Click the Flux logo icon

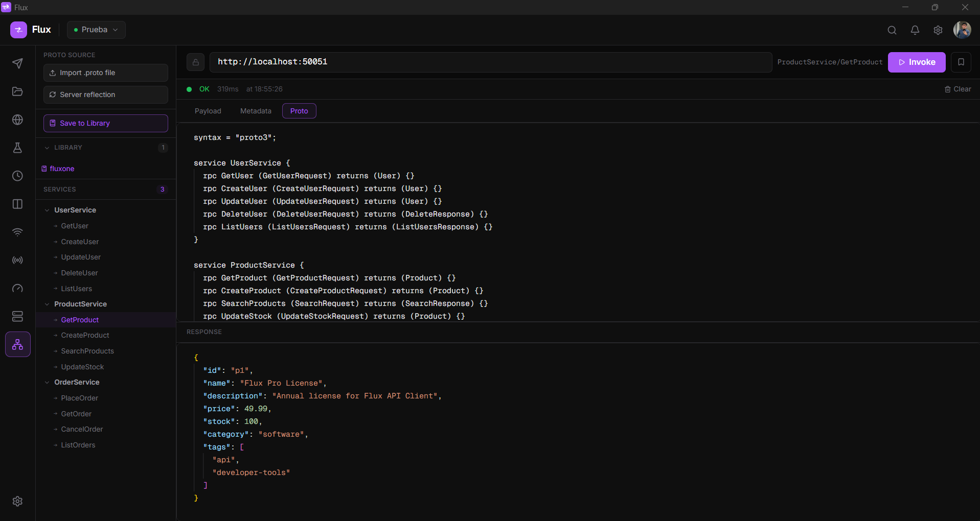18,30
